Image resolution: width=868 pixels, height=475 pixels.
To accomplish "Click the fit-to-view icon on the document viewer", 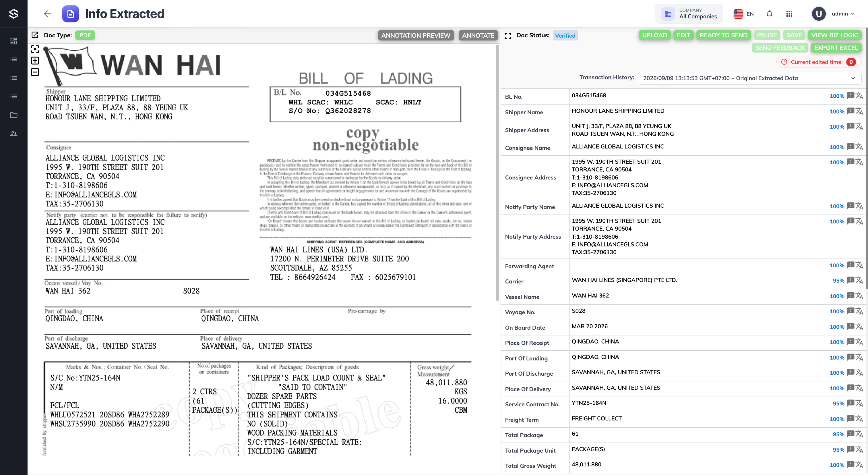I will click(x=35, y=49).
